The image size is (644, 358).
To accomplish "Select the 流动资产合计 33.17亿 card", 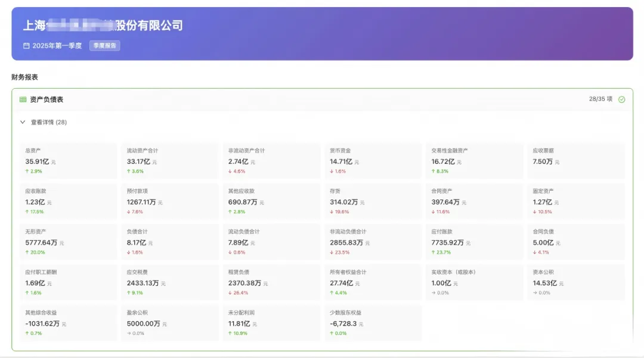I will (169, 161).
